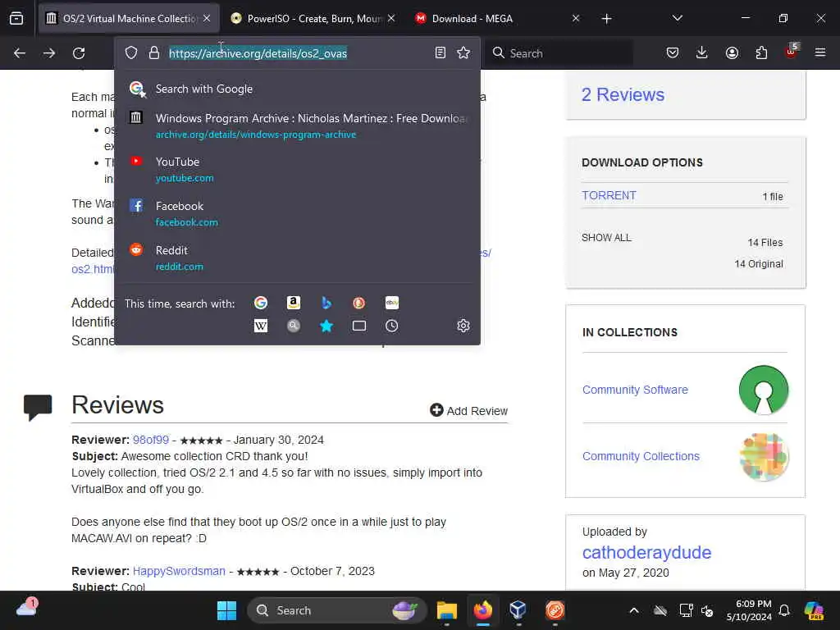Open File Explorer from taskbar
This screenshot has width=840, height=630.
446,610
